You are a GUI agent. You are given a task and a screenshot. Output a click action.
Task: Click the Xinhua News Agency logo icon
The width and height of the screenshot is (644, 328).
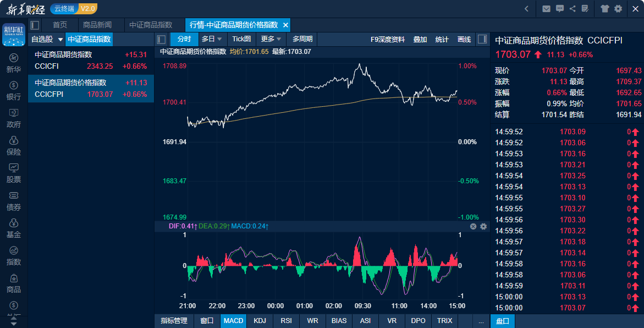point(14,35)
